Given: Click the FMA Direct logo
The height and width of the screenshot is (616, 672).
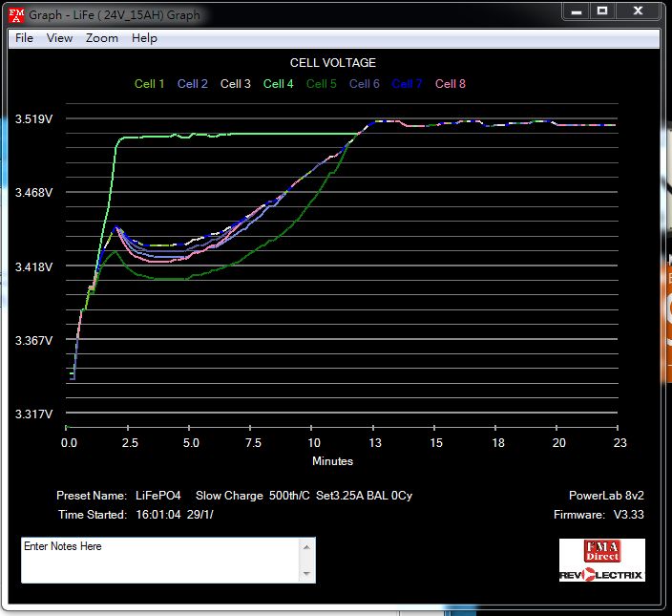Looking at the screenshot, I should [601, 551].
